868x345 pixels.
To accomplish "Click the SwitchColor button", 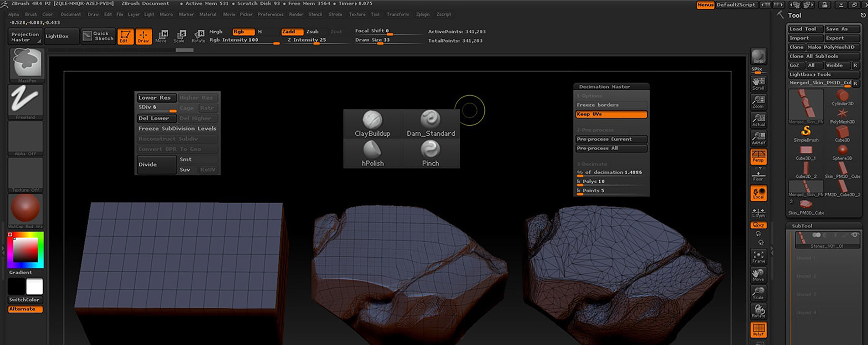I will (x=25, y=300).
